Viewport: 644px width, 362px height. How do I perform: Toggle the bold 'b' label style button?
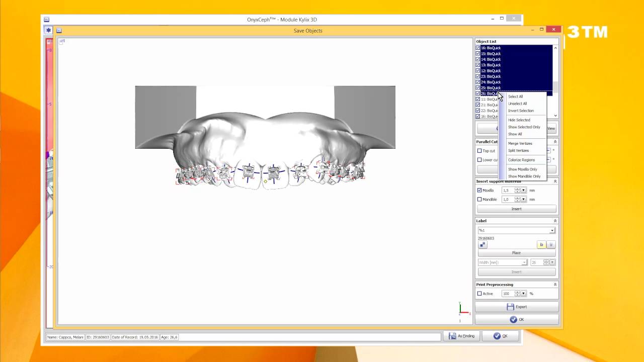coord(542,245)
